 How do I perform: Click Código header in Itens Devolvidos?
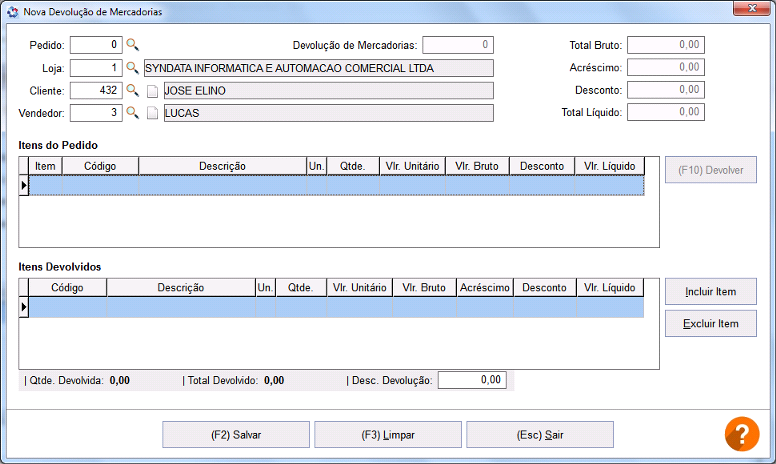68,288
